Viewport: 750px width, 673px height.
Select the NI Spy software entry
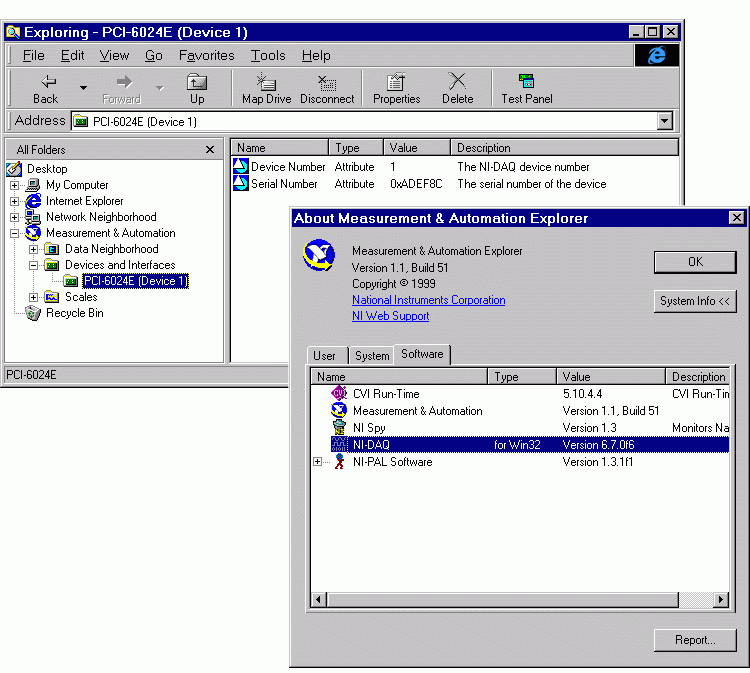369,428
